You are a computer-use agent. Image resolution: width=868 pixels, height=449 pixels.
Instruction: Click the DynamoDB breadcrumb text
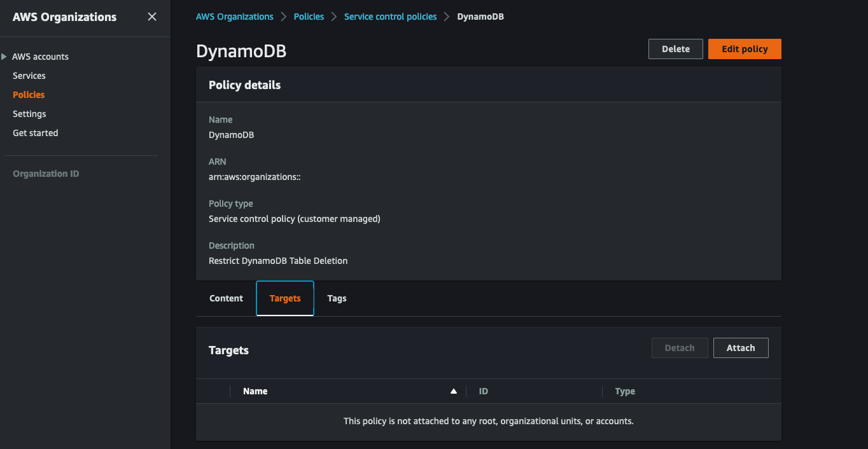pyautogui.click(x=480, y=17)
